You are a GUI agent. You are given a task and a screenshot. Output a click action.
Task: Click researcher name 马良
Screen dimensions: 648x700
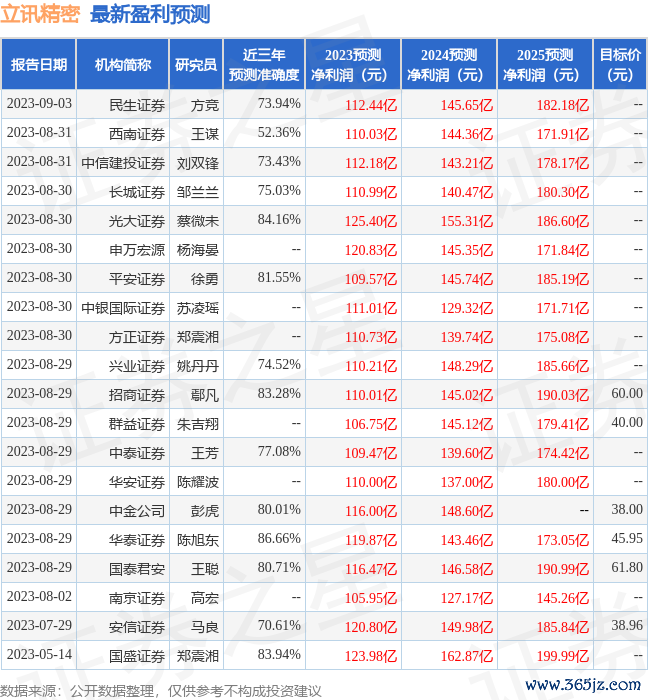[x=205, y=627]
